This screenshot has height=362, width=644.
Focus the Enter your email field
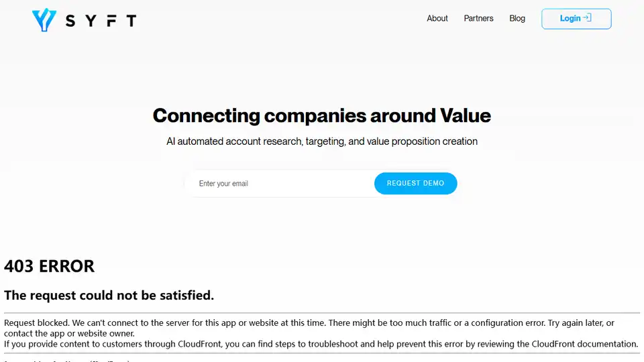point(278,184)
